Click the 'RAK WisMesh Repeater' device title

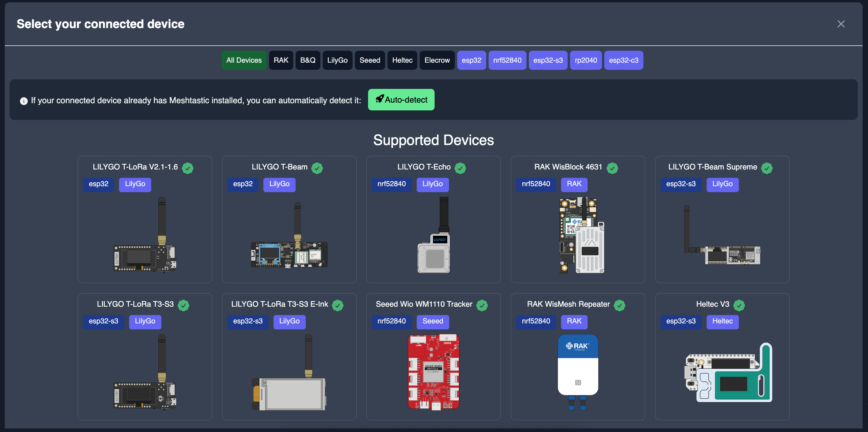click(x=568, y=304)
